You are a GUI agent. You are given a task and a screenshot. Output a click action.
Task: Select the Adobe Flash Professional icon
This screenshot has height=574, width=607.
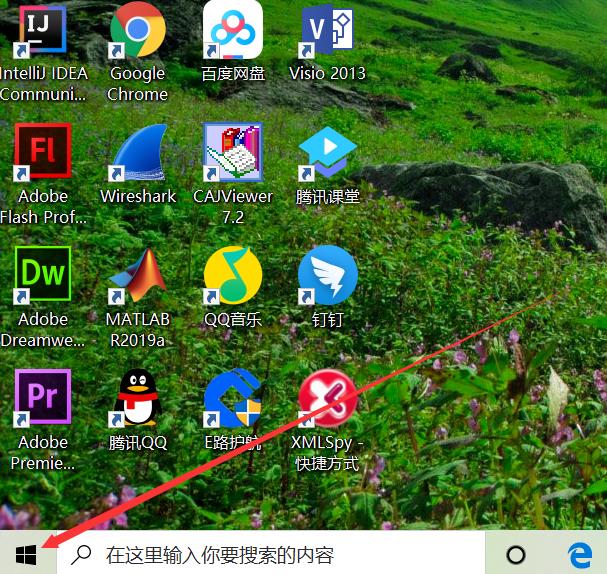(42, 152)
